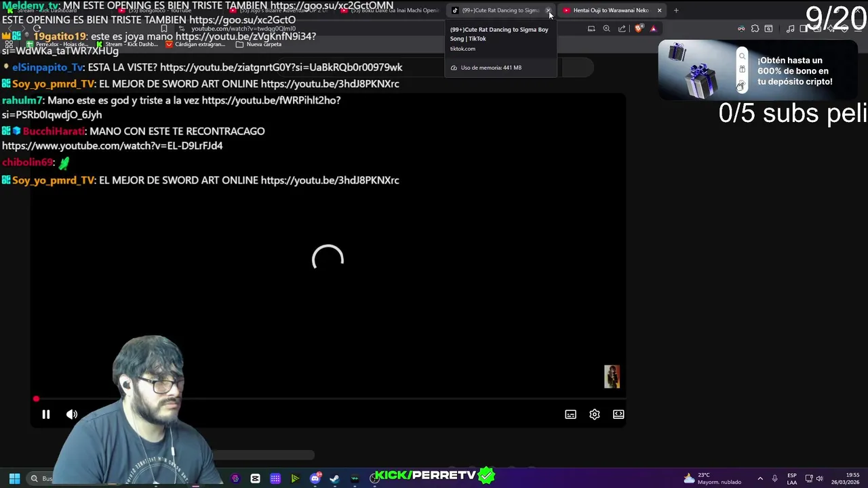Open CapCut from the taskbar
Screen dimensions: 868x488
(x=255, y=479)
